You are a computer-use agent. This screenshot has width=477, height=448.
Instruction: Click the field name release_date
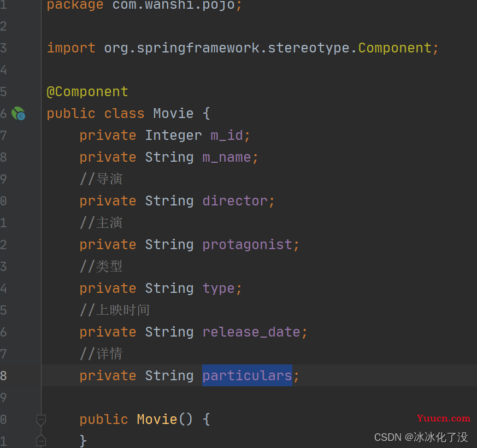251,332
